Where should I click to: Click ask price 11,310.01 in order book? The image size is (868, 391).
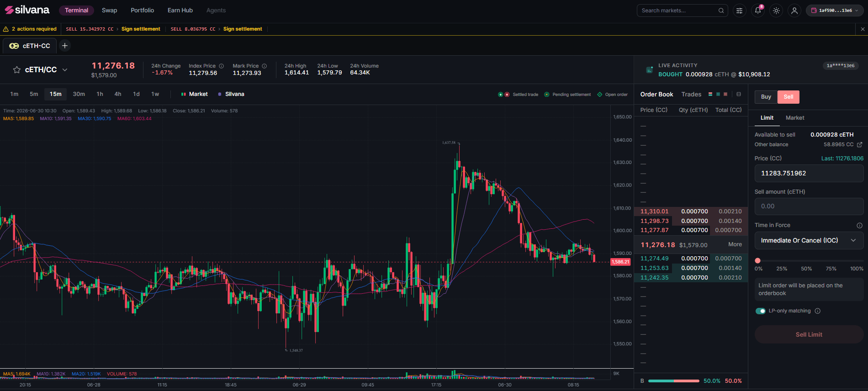(654, 211)
